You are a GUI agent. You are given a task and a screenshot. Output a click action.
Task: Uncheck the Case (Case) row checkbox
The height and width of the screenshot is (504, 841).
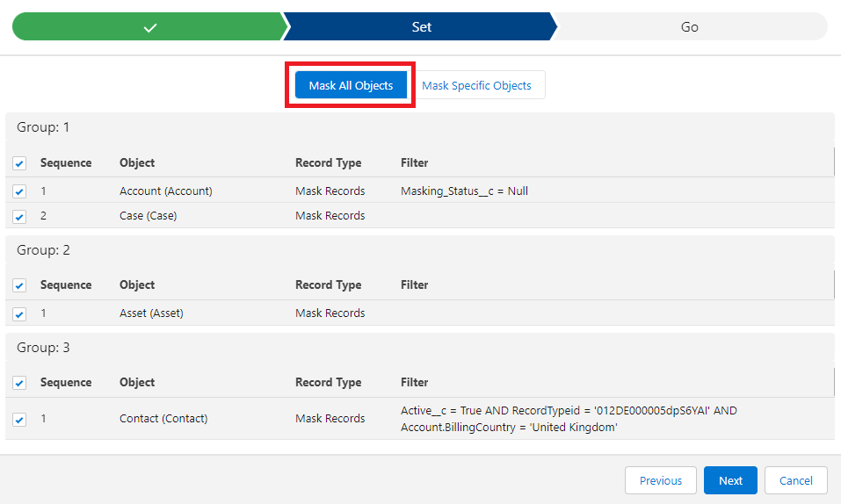click(x=20, y=216)
